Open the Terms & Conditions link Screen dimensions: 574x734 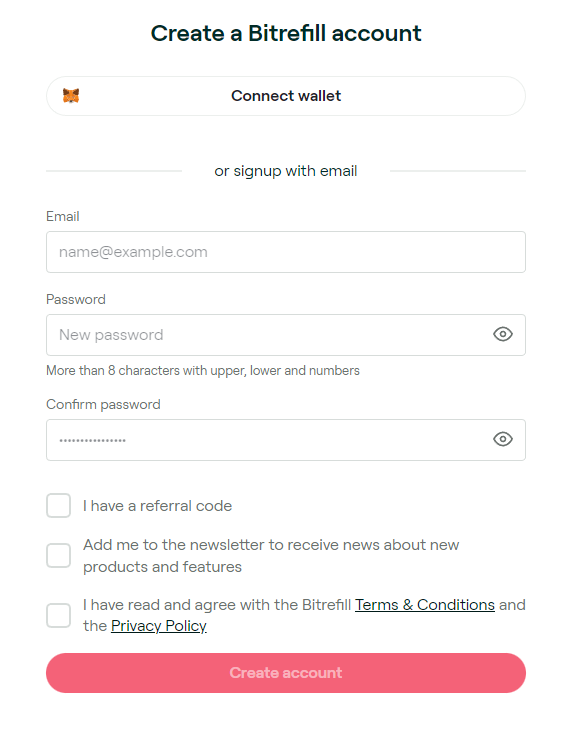coord(425,605)
